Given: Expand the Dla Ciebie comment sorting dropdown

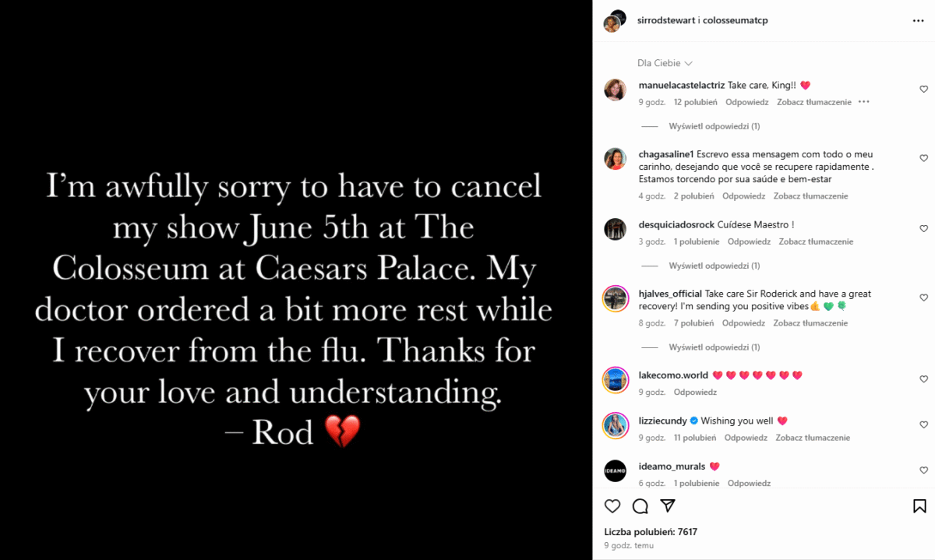Looking at the screenshot, I should click(665, 63).
